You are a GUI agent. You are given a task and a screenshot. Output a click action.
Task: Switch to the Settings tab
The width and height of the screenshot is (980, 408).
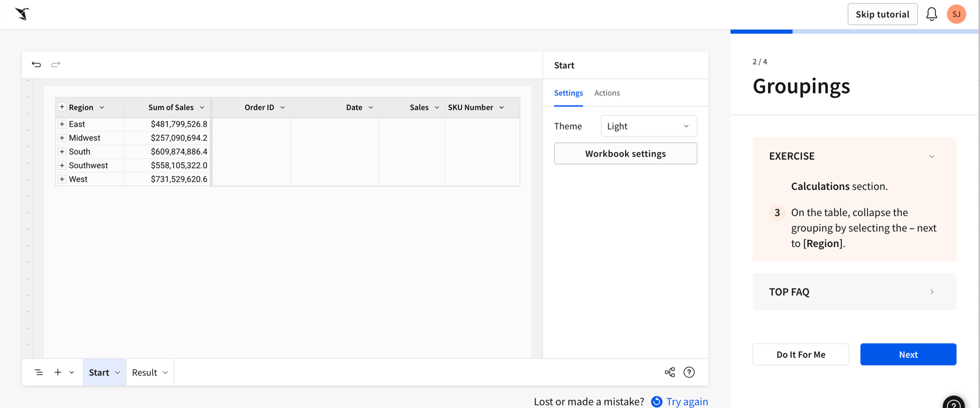pyautogui.click(x=568, y=93)
